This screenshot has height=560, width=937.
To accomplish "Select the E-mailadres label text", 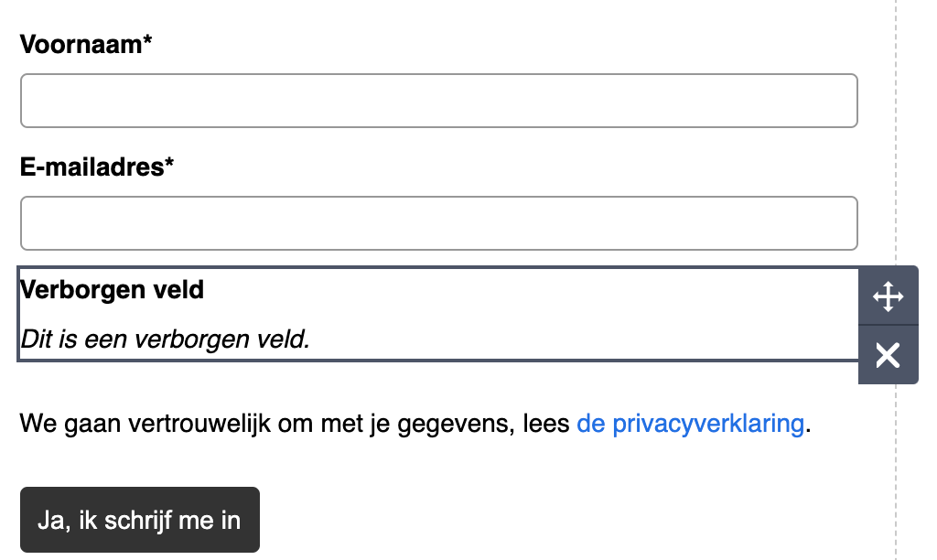I will point(92,167).
